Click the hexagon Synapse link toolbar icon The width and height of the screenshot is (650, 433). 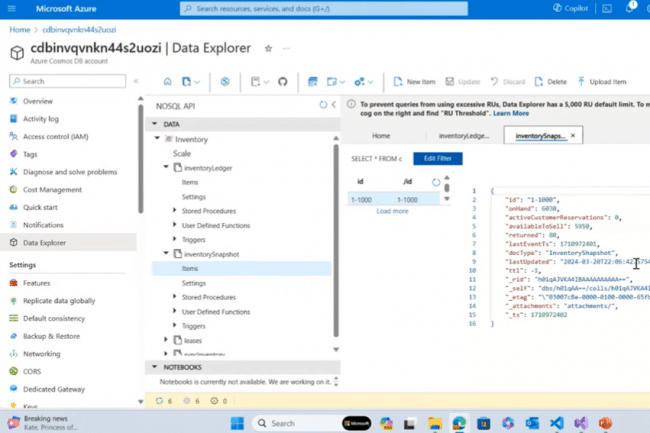[225, 82]
